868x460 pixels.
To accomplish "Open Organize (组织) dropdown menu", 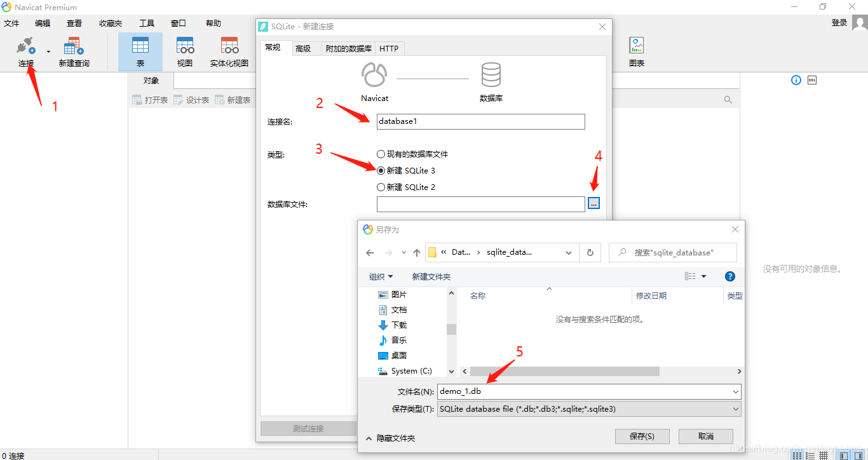I will [381, 276].
